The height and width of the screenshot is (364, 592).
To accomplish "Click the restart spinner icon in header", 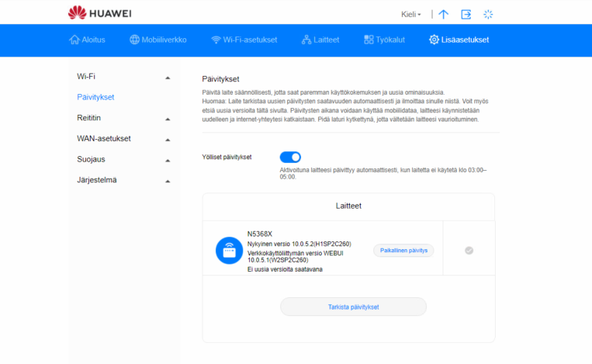I will pos(488,14).
